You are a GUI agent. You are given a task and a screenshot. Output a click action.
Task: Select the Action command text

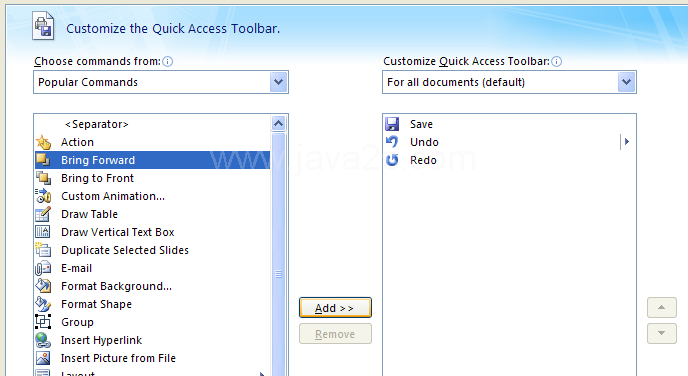(x=77, y=142)
